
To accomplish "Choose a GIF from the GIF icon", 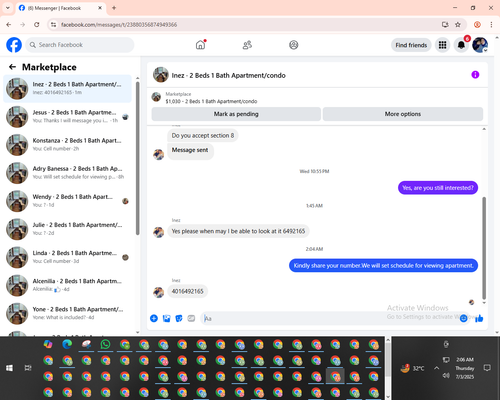I will [x=191, y=318].
